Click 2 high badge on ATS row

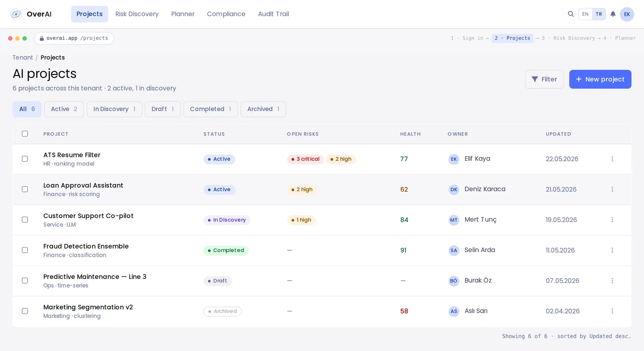341,159
